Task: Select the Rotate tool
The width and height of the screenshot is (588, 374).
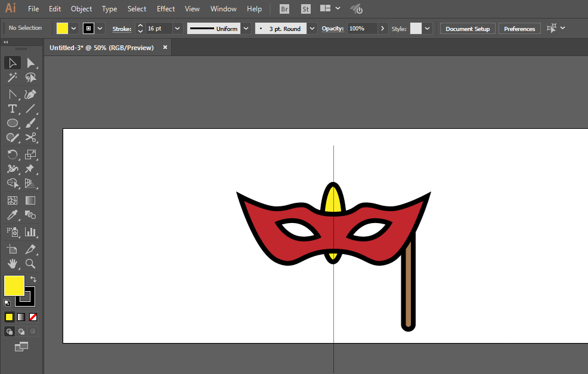Action: [13, 154]
